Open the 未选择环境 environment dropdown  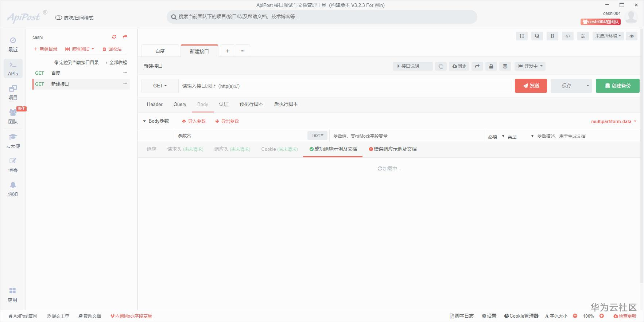pos(608,36)
